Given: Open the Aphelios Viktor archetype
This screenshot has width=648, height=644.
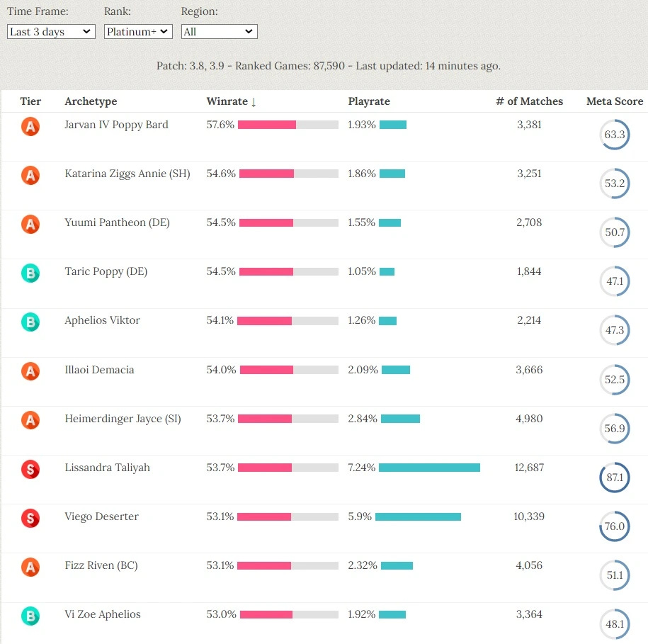Looking at the screenshot, I should pyautogui.click(x=103, y=320).
